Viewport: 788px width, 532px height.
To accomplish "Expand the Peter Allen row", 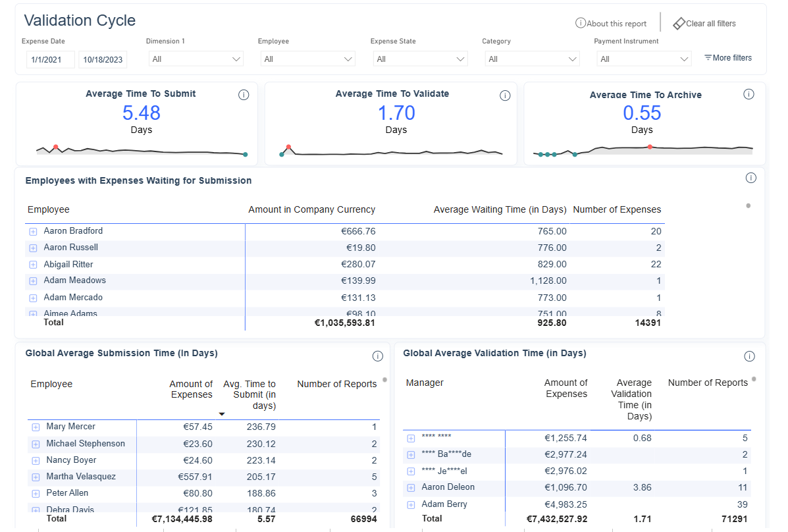I will 36,494.
